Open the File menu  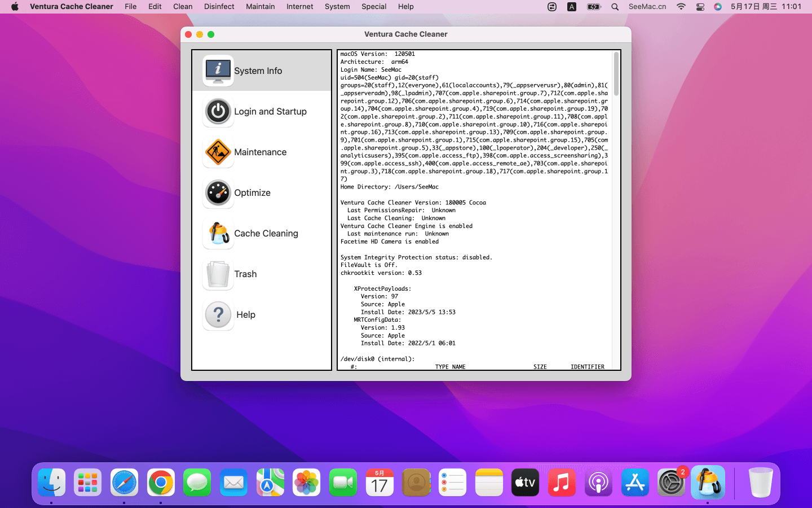131,7
